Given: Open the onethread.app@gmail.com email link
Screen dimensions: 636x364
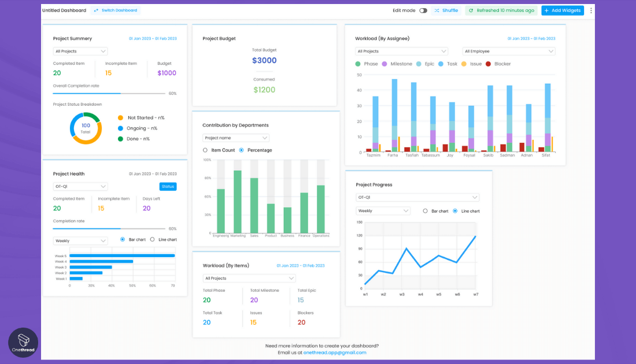Looking at the screenshot, I should 335,352.
